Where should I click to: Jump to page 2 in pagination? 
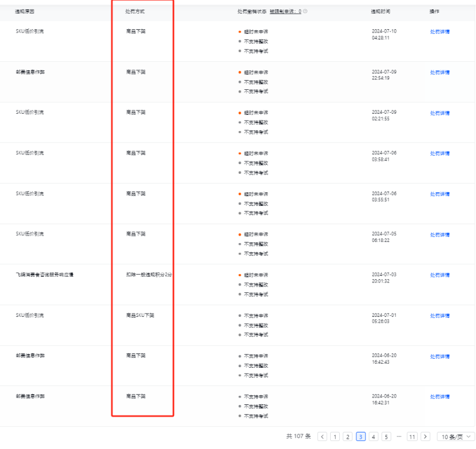pos(347,436)
